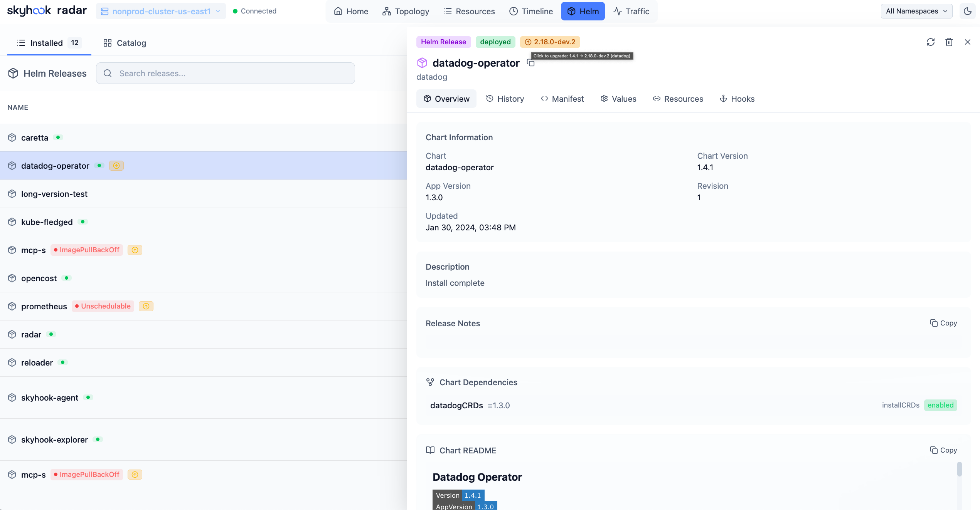Copy the Chart README

point(943,450)
